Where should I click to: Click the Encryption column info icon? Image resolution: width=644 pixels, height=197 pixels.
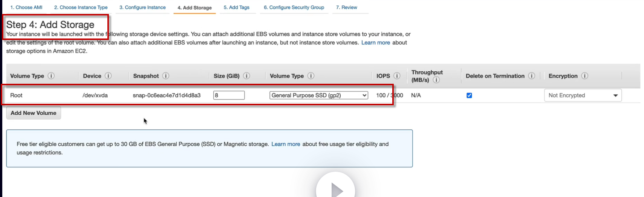(584, 76)
